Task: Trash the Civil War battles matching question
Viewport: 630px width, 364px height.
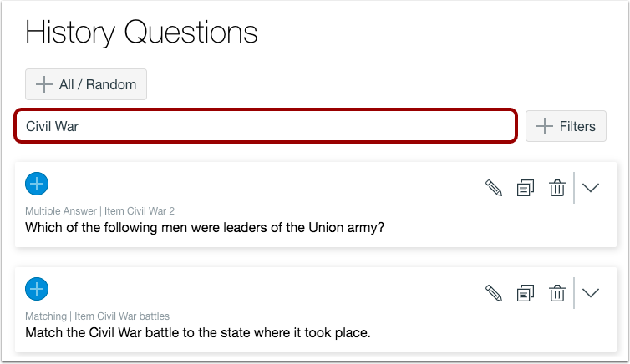Action: (x=556, y=292)
